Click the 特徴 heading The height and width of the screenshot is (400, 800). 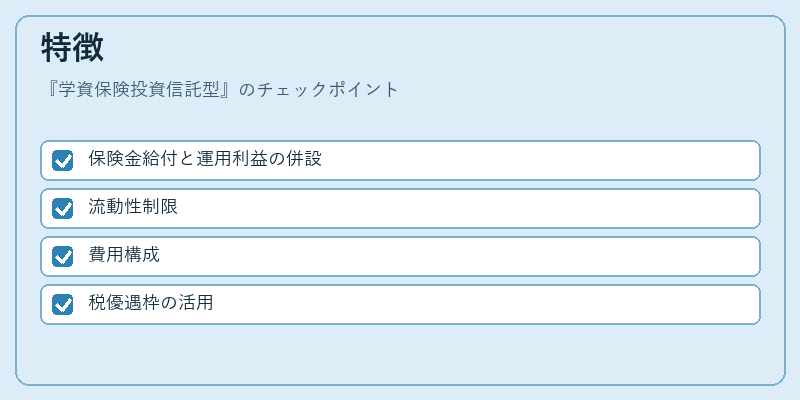[x=72, y=48]
